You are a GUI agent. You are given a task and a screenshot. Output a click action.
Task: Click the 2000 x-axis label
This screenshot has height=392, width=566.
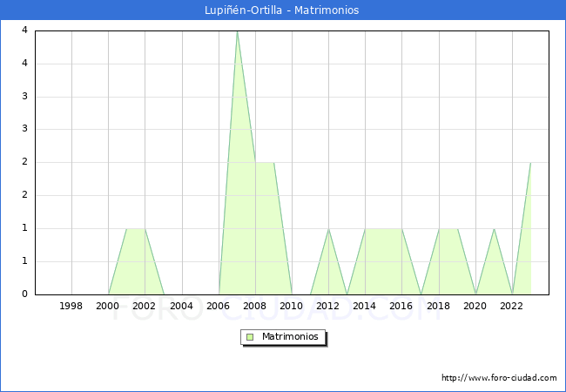108,306
